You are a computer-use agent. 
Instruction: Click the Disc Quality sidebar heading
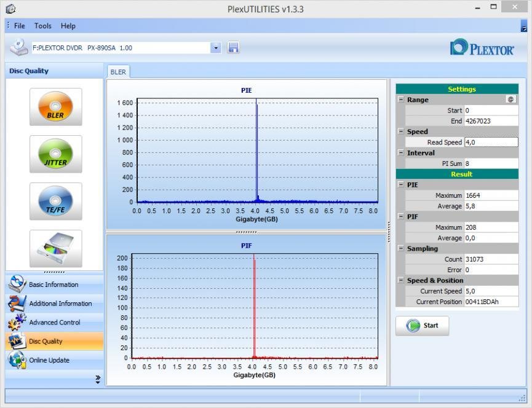pyautogui.click(x=29, y=71)
